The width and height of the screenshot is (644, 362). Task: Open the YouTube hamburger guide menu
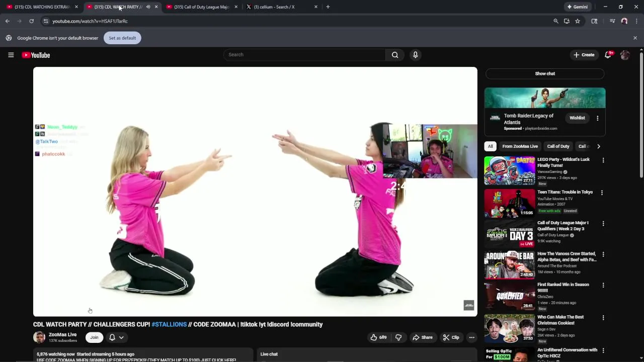pos(11,55)
